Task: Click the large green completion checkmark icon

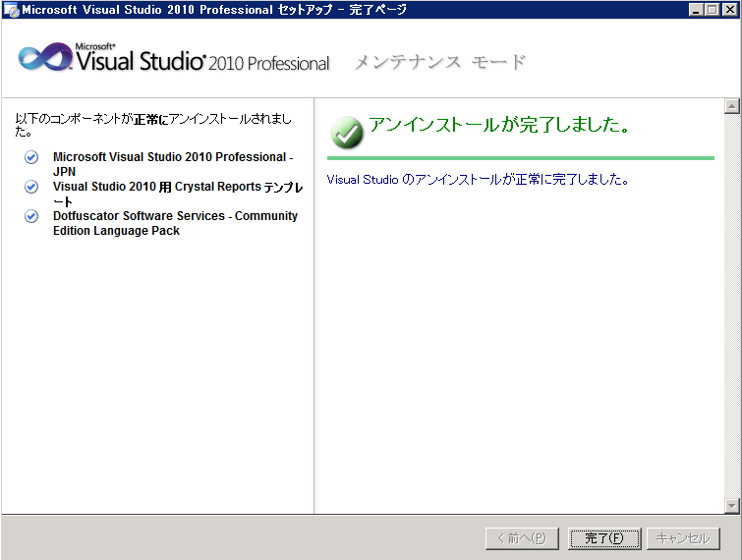Action: [x=347, y=132]
